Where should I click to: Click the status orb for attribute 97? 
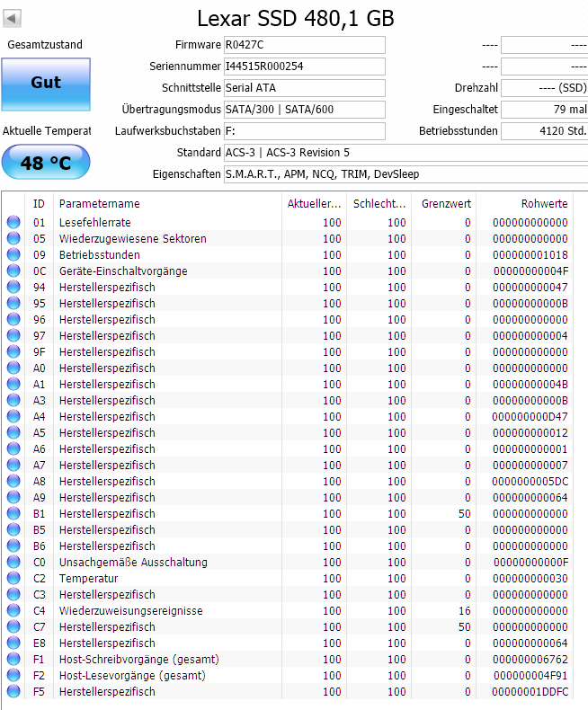pyautogui.click(x=13, y=335)
